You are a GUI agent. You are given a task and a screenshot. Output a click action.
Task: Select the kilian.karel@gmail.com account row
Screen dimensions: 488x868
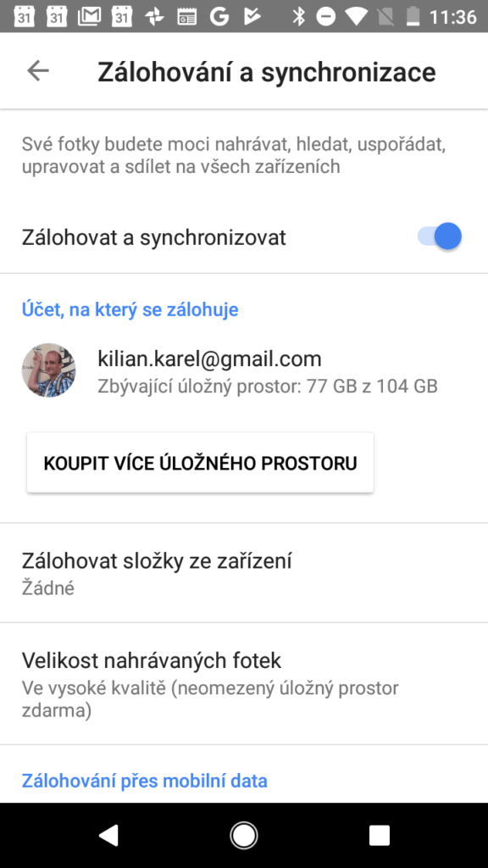click(x=244, y=371)
